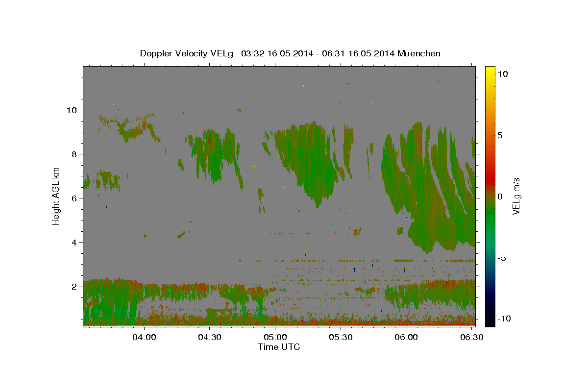Click the 'VELg m/s' colorbar title
Image resolution: width=588 pixels, height=392 pixels.
coord(516,196)
